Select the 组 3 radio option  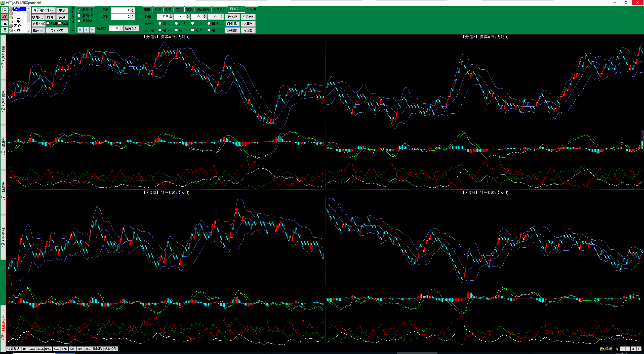tap(193, 23)
